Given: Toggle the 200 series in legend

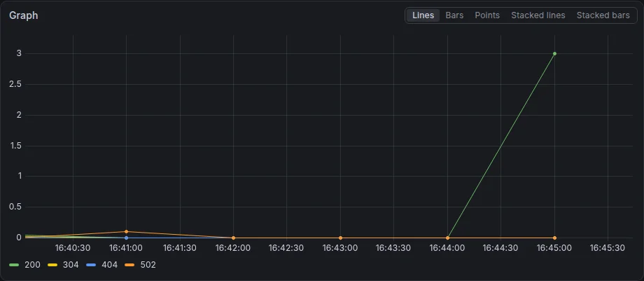Looking at the screenshot, I should 32,265.
